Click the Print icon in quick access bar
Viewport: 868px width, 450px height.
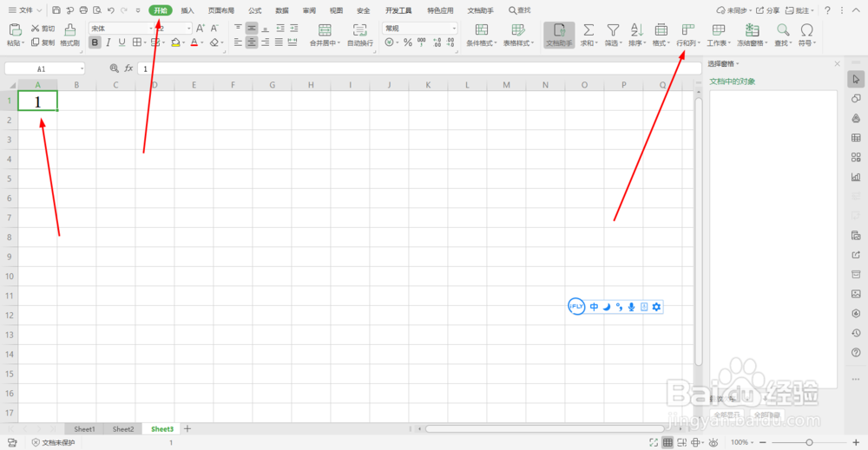[x=83, y=10]
